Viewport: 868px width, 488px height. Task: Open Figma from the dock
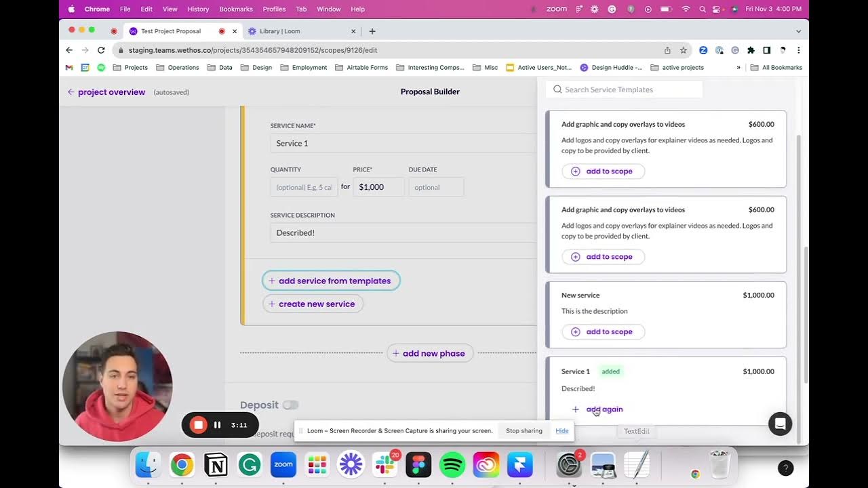tap(418, 465)
